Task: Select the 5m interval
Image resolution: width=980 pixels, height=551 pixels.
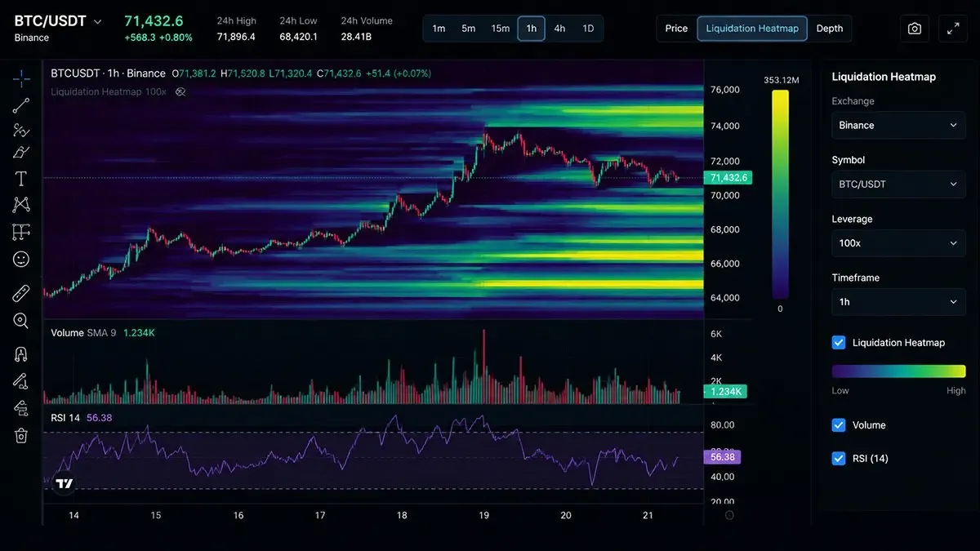Action: [468, 29]
